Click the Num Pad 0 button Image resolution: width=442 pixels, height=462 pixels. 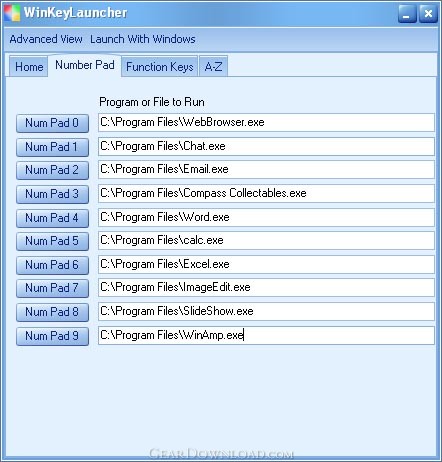(52, 123)
